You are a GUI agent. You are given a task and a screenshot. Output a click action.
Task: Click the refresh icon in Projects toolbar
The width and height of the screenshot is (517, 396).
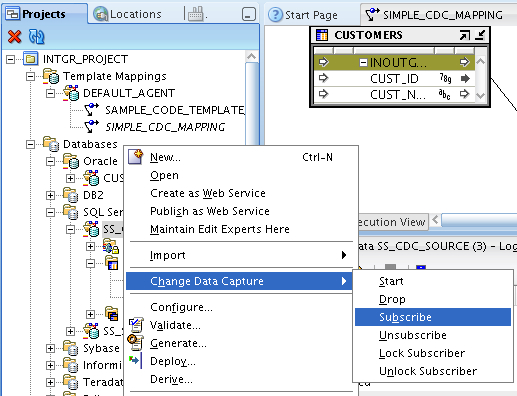coord(36,36)
